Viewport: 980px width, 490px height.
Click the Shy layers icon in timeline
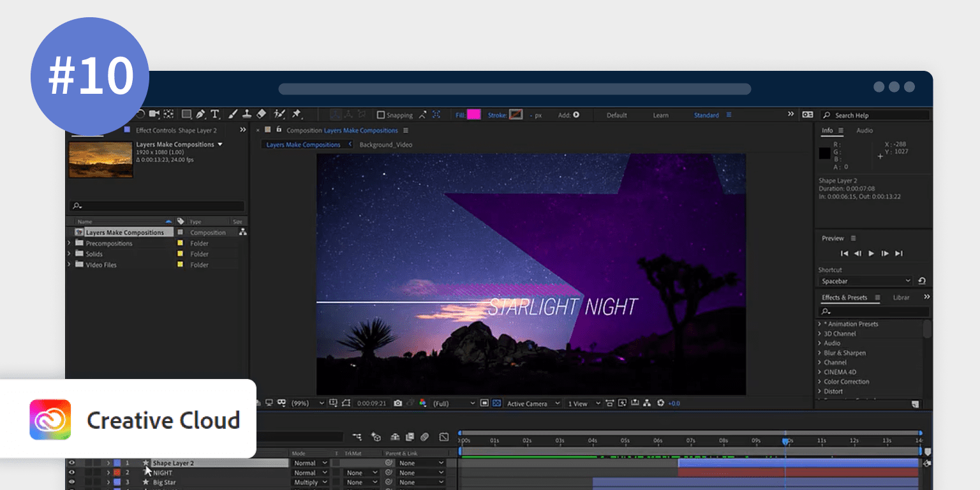(x=395, y=437)
